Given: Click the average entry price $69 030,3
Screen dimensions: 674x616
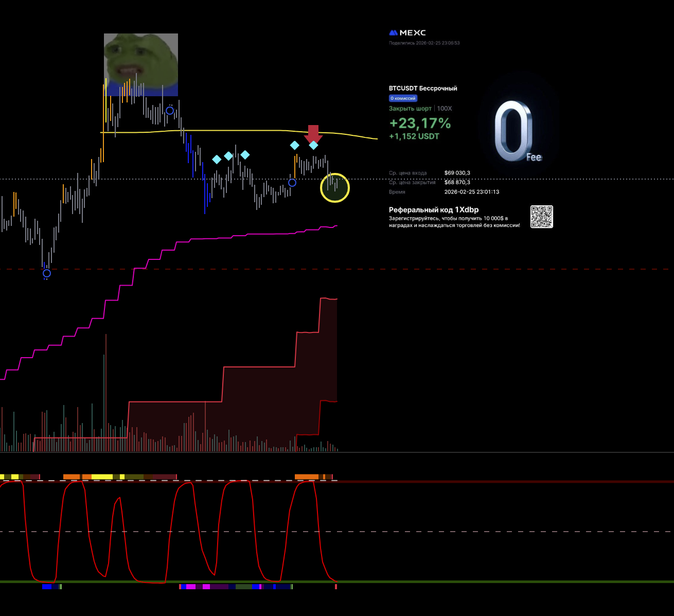Looking at the screenshot, I should tap(457, 173).
